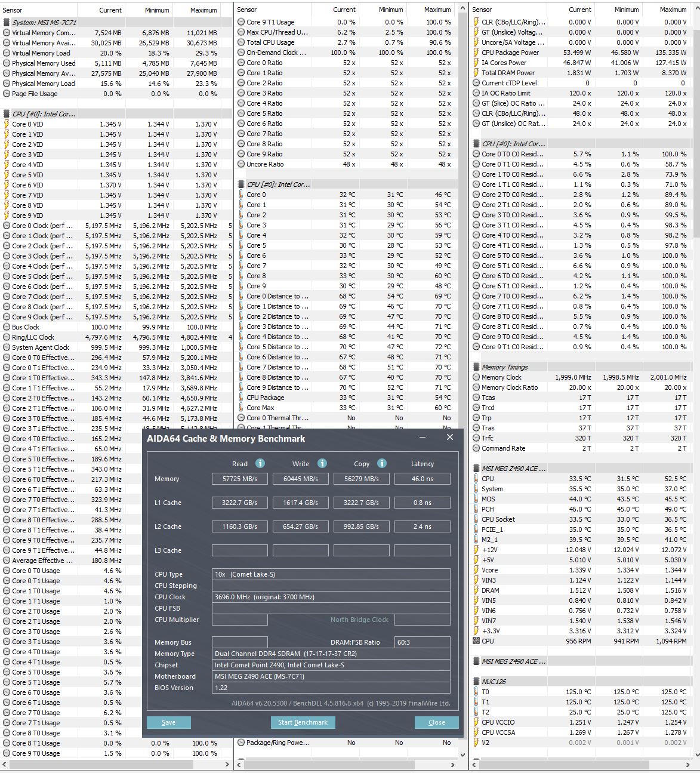Click the Current column header in left panel

pyautogui.click(x=110, y=10)
